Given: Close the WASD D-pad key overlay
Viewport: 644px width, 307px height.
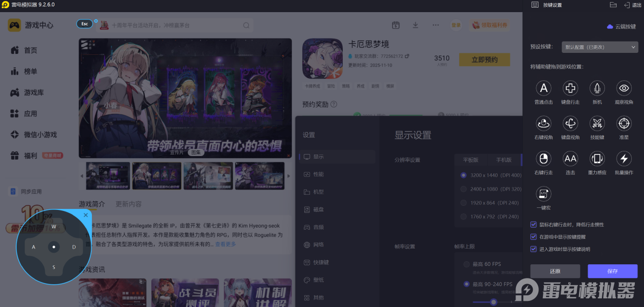Looking at the screenshot, I should 86,216.
